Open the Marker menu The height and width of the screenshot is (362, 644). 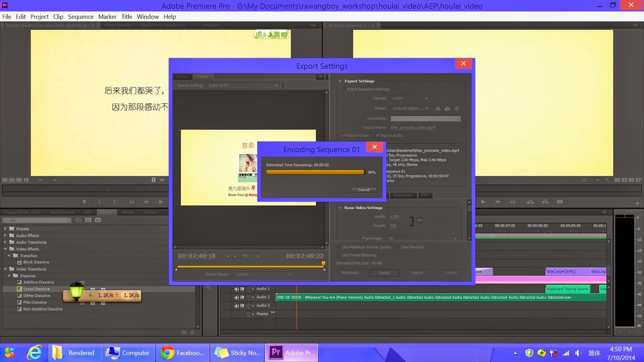pyautogui.click(x=107, y=16)
